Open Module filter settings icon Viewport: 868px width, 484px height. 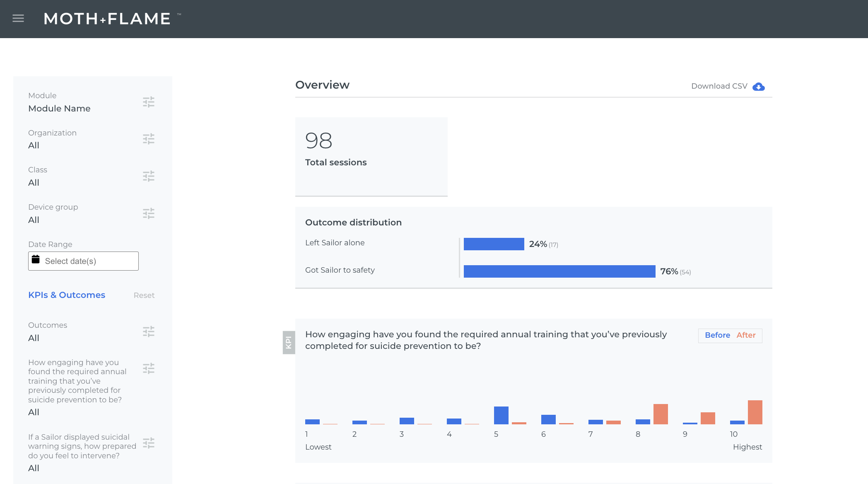[149, 102]
